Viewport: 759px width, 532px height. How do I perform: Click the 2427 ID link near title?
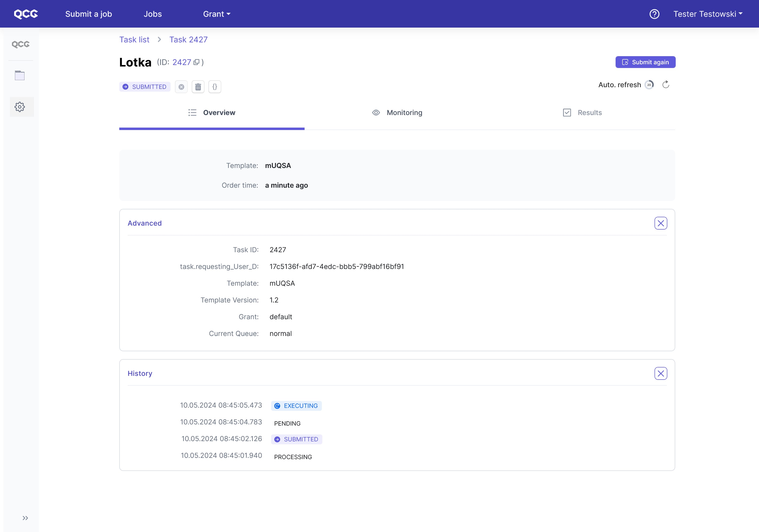point(181,62)
